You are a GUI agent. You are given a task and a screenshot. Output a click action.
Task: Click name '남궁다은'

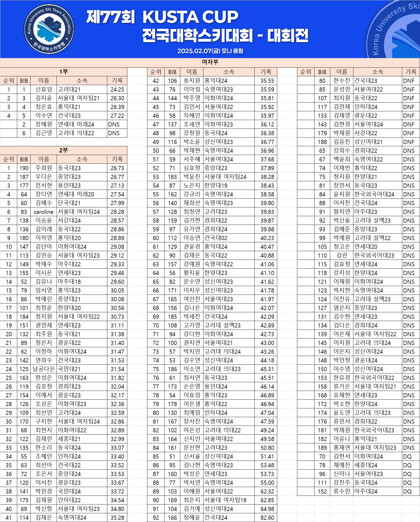pyautogui.click(x=44, y=369)
